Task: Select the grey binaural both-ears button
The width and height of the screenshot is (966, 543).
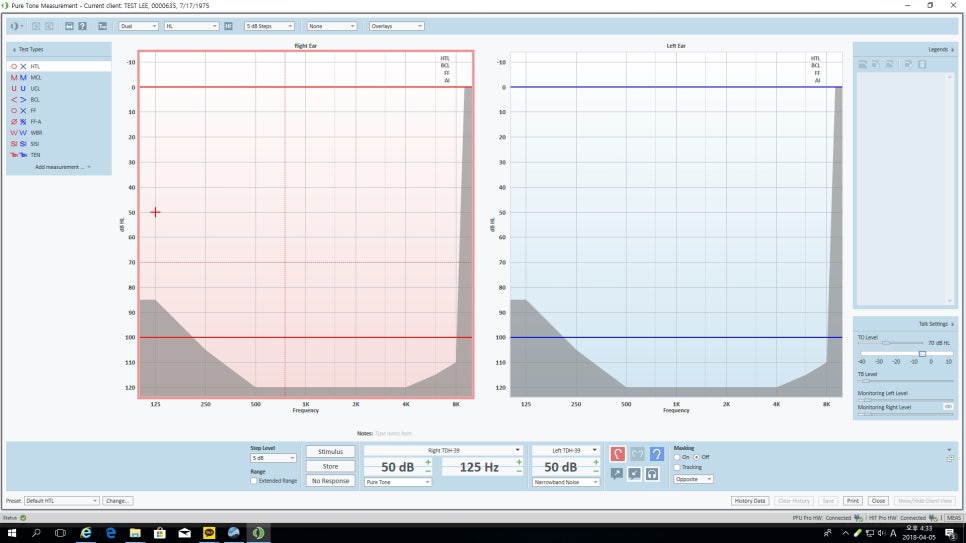Action: (x=637, y=454)
